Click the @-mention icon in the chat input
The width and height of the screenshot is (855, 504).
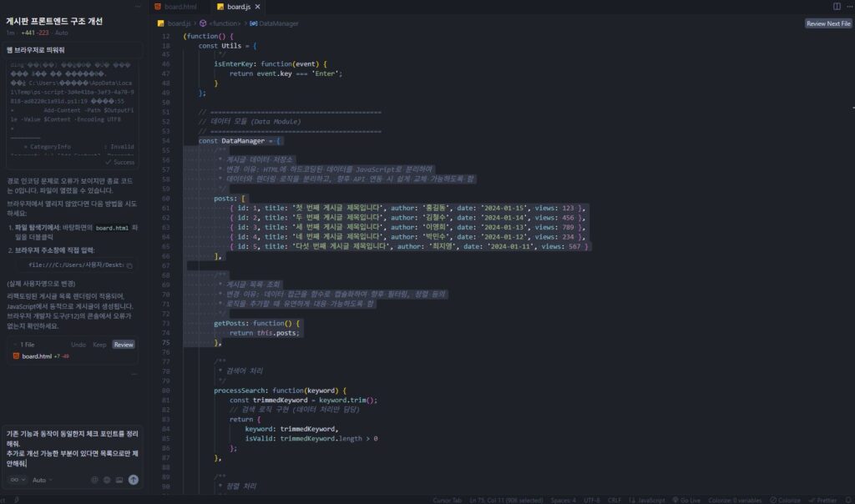[95, 480]
